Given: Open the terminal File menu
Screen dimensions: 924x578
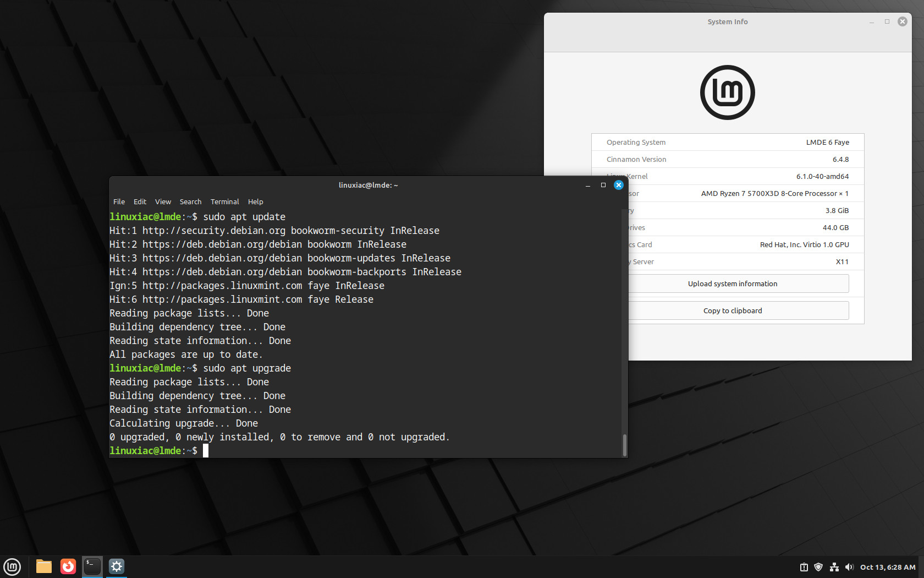Looking at the screenshot, I should click(x=119, y=202).
